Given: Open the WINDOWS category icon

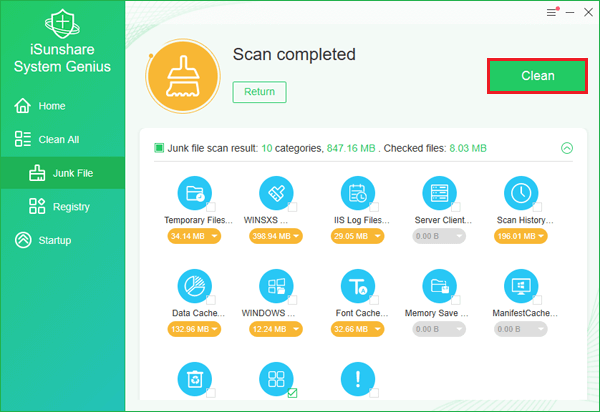Looking at the screenshot, I should coord(276,286).
